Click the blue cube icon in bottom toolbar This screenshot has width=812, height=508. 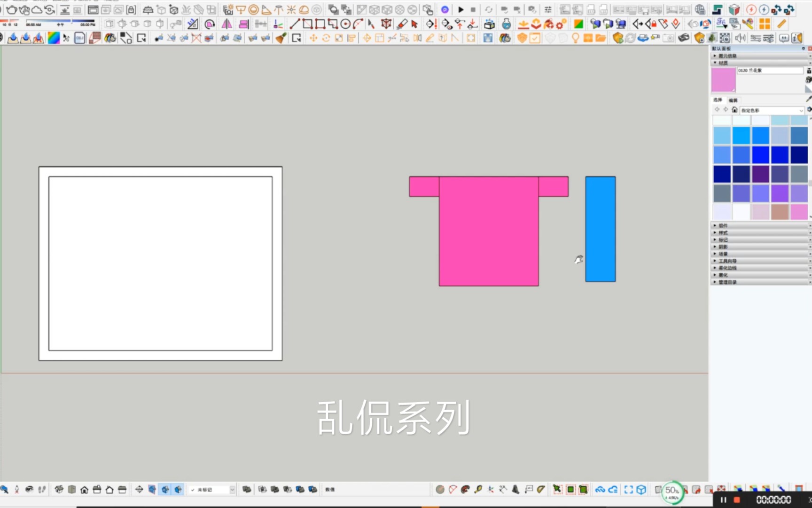641,490
